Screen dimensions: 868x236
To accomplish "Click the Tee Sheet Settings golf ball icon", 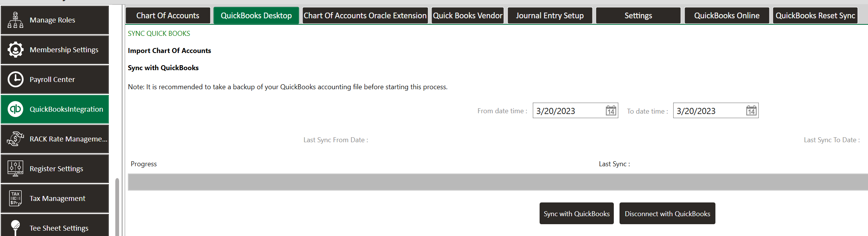I will [15, 228].
